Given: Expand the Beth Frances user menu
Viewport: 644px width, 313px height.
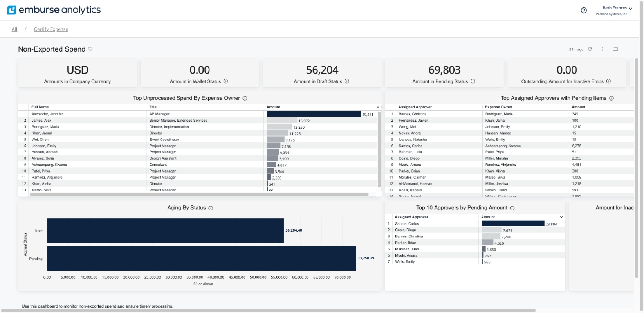Looking at the screenshot, I should (630, 9).
